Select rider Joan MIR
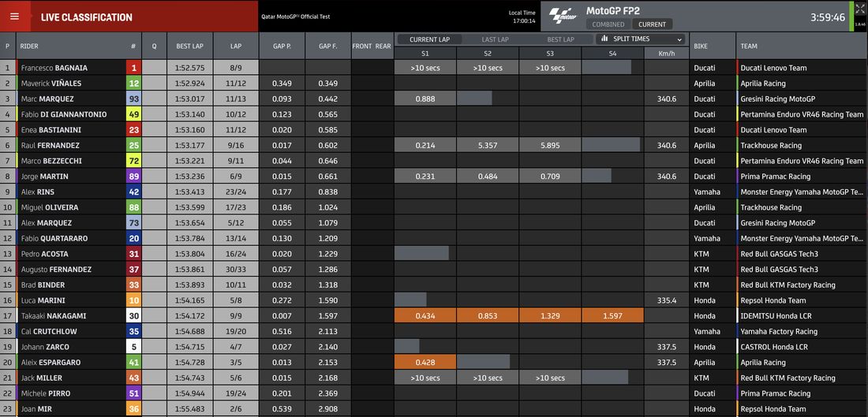The height and width of the screenshot is (417, 868). tap(36, 408)
